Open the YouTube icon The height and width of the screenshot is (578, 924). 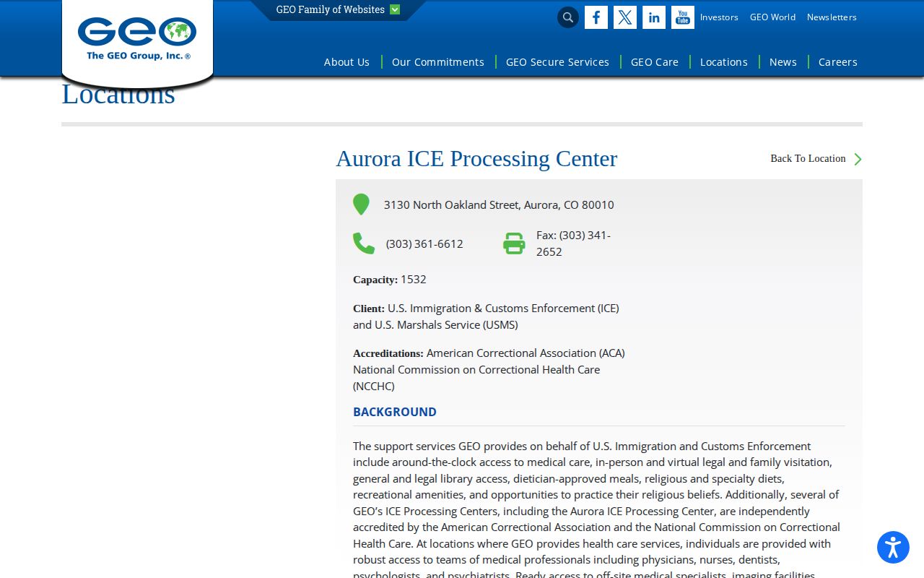pyautogui.click(x=683, y=17)
